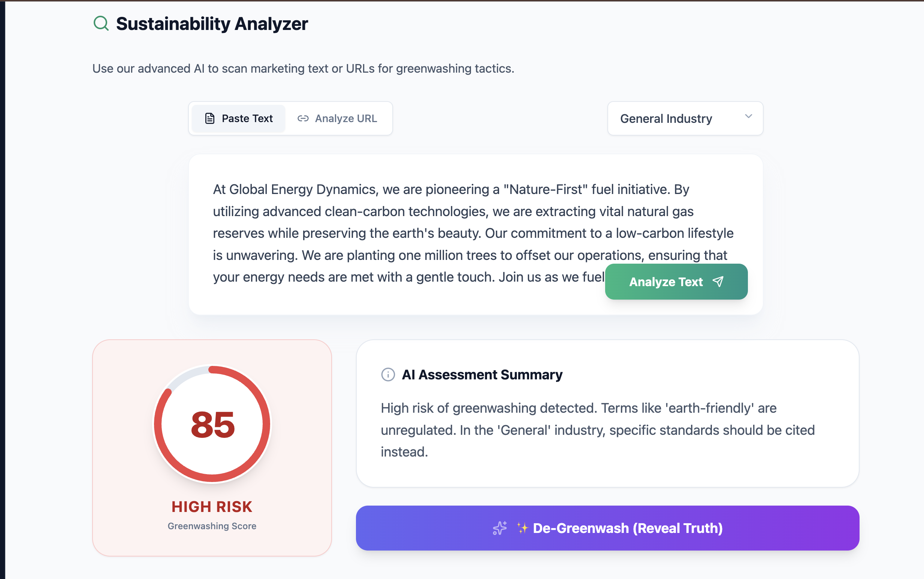Click the magnifier icon beside Sustainability Analyzer
This screenshot has width=924, height=579.
point(101,23)
